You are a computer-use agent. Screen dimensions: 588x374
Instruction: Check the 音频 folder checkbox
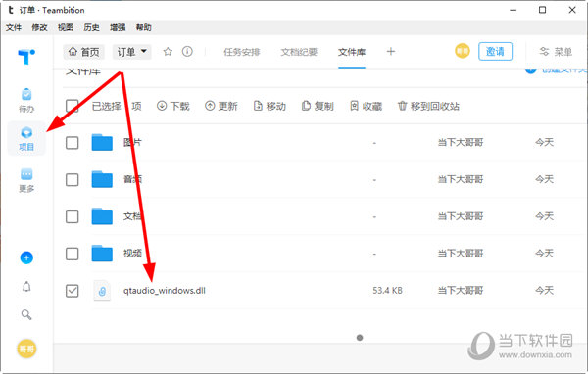click(72, 179)
